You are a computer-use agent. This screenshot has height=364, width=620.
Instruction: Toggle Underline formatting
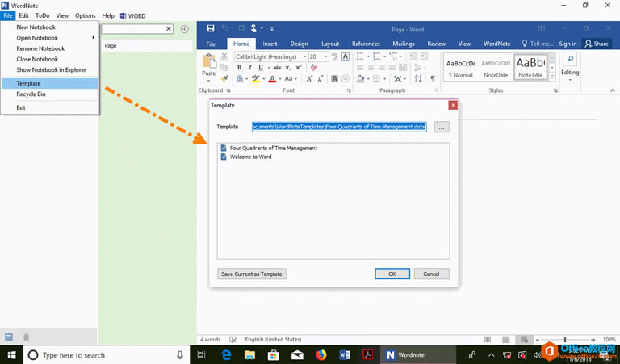[261, 68]
